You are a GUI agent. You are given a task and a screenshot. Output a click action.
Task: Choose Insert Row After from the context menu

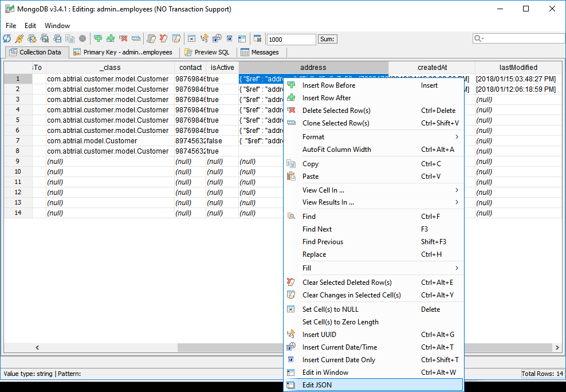coord(375,98)
